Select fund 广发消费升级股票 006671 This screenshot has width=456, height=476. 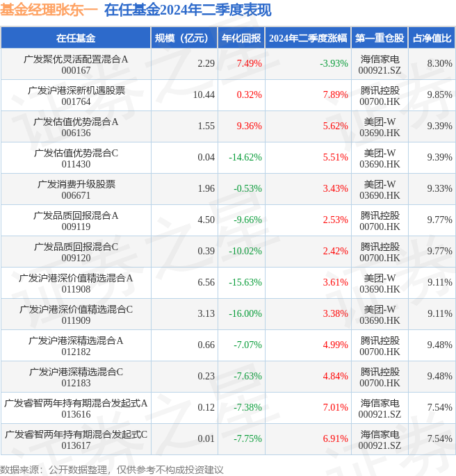[x=76, y=190]
